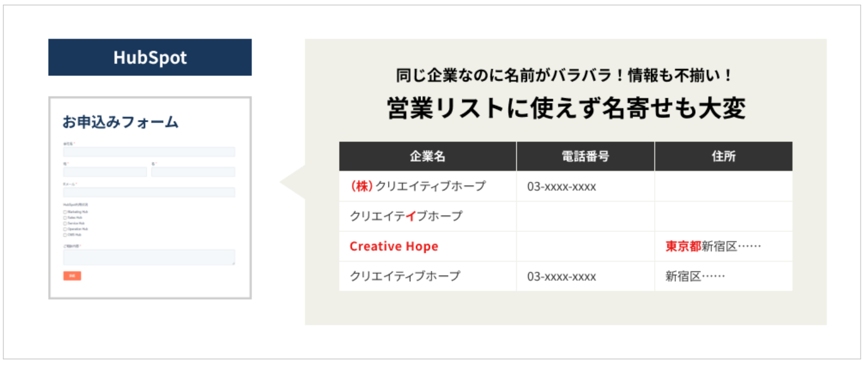The width and height of the screenshot is (868, 368).
Task: Click the HubSpot header banner
Action: pyautogui.click(x=150, y=57)
